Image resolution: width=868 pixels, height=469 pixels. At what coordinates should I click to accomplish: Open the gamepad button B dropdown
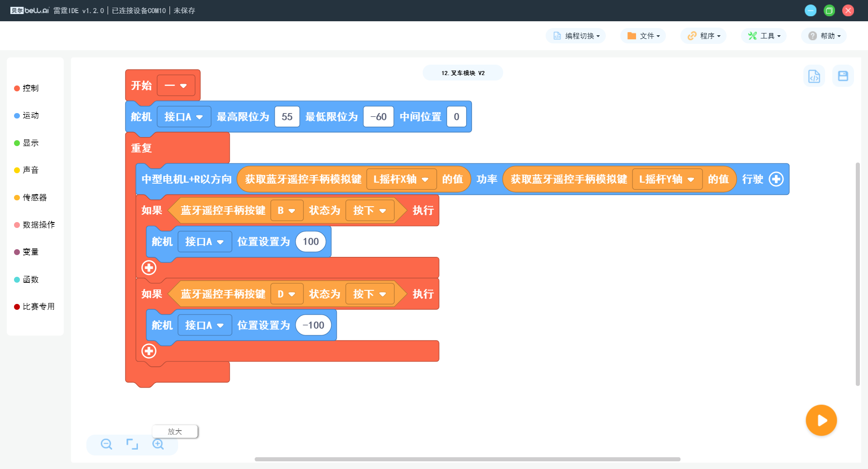click(x=287, y=210)
